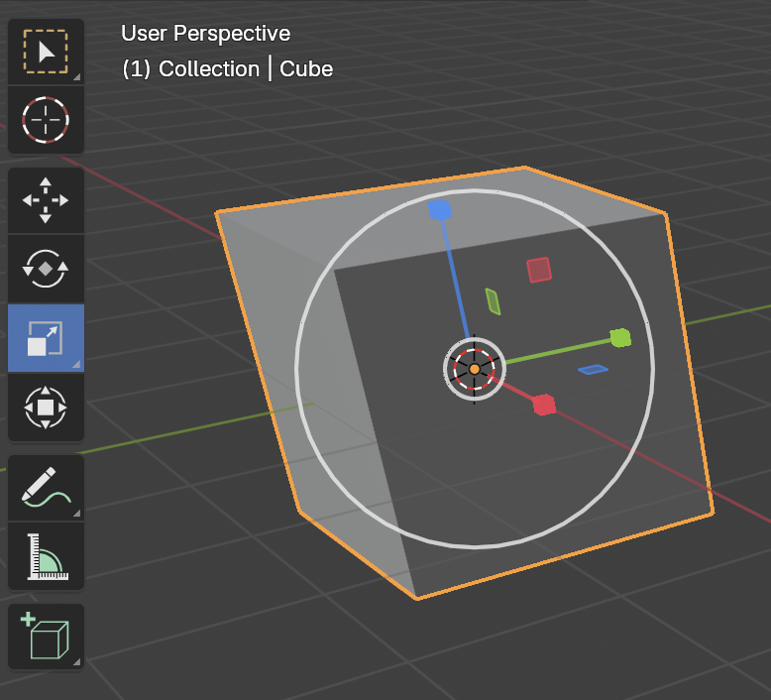This screenshot has width=771, height=700.
Task: Click the red square plane handle
Action: pyautogui.click(x=538, y=270)
